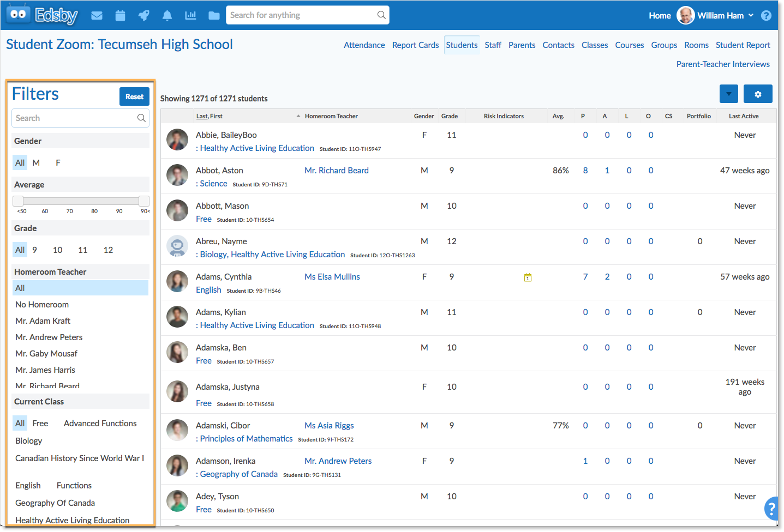Select All under Grade filter
Image resolution: width=784 pixels, height=532 pixels.
20,250
